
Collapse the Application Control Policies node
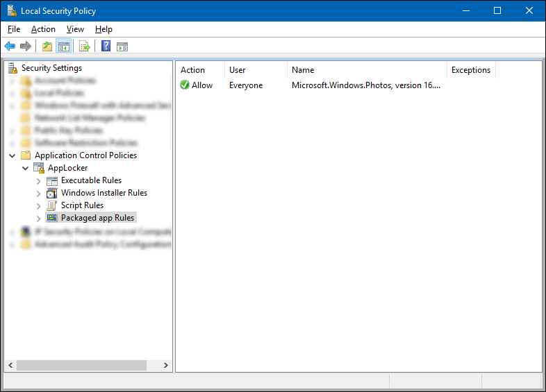point(13,155)
